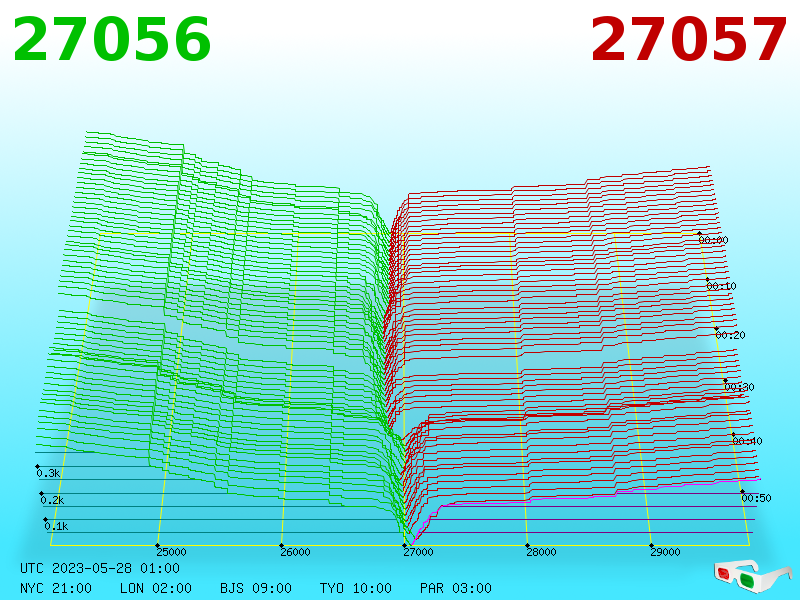Click the 26000 price axis label
The image size is (800, 600).
pyautogui.click(x=295, y=552)
